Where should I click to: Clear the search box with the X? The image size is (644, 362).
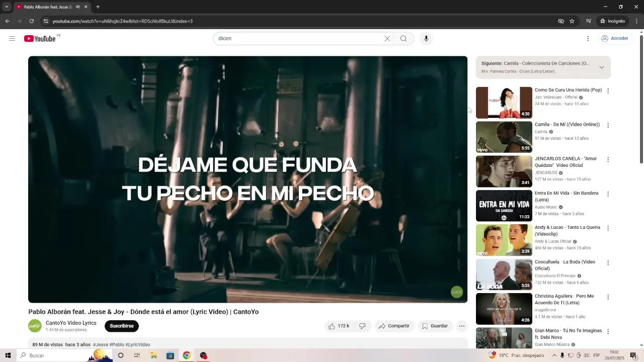[387, 38]
